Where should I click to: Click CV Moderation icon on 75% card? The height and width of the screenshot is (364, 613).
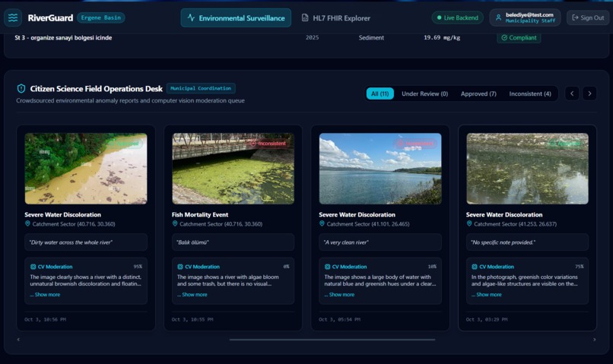(475, 267)
